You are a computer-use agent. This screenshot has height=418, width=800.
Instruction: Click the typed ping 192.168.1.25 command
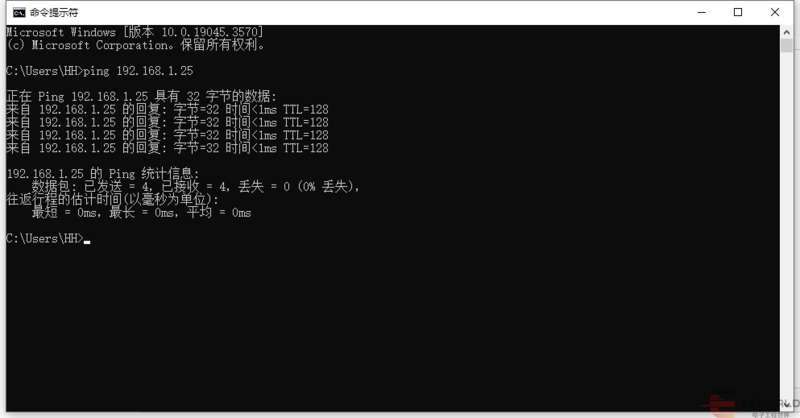click(x=138, y=71)
